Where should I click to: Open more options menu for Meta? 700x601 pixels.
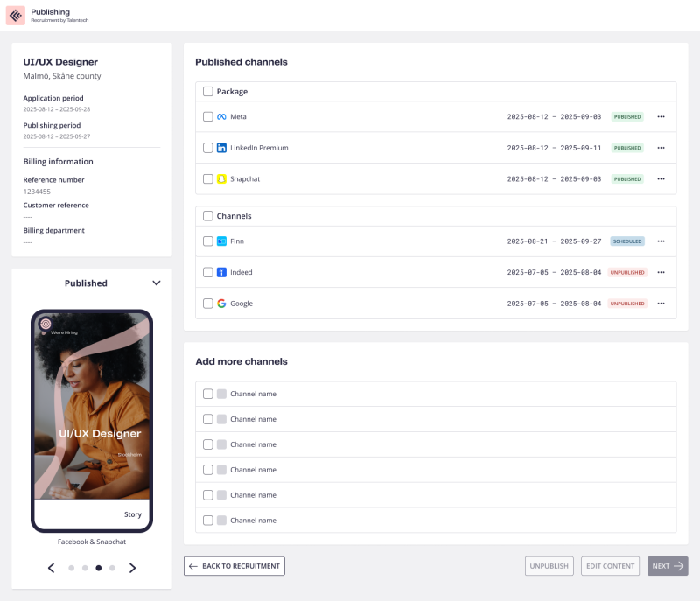pyautogui.click(x=661, y=117)
